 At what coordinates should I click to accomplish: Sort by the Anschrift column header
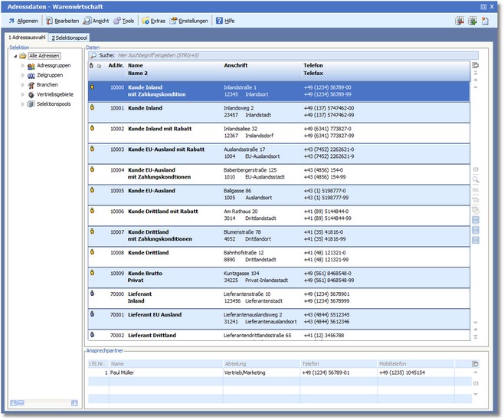[x=235, y=66]
